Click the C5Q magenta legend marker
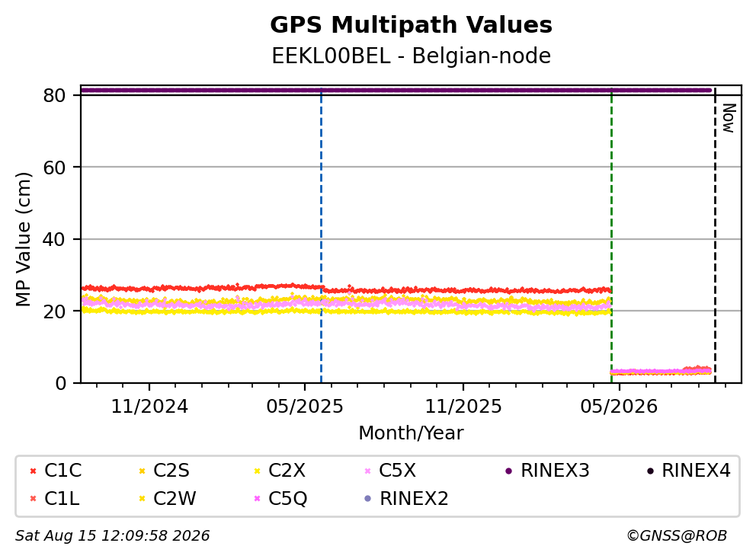Viewport: 756px width, 559px height. pos(257,499)
